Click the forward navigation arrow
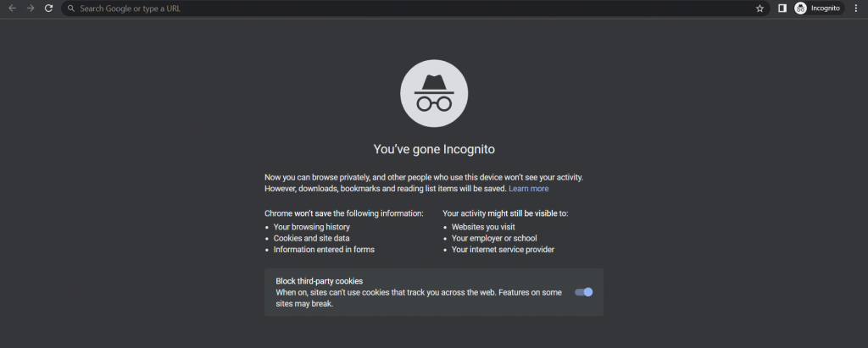The width and height of the screenshot is (868, 348). click(x=30, y=8)
